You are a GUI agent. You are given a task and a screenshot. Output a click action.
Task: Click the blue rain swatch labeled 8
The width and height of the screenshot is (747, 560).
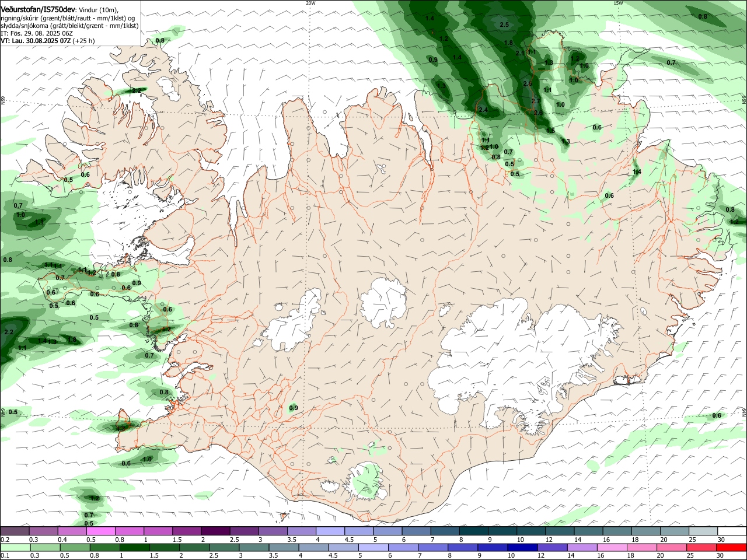pos(463,547)
